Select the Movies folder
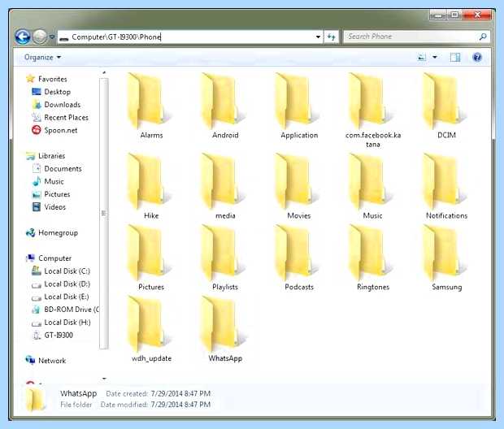This screenshot has height=429, width=504. [299, 186]
